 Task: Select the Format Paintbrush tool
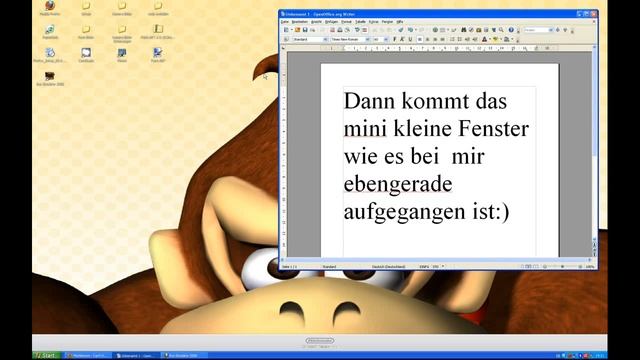point(400,30)
